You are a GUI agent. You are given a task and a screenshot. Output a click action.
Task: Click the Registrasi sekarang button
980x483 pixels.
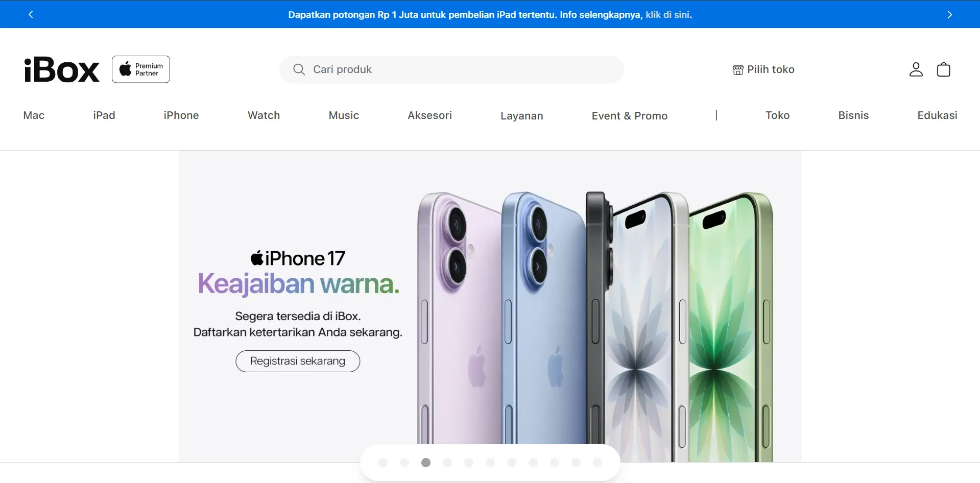[298, 361]
